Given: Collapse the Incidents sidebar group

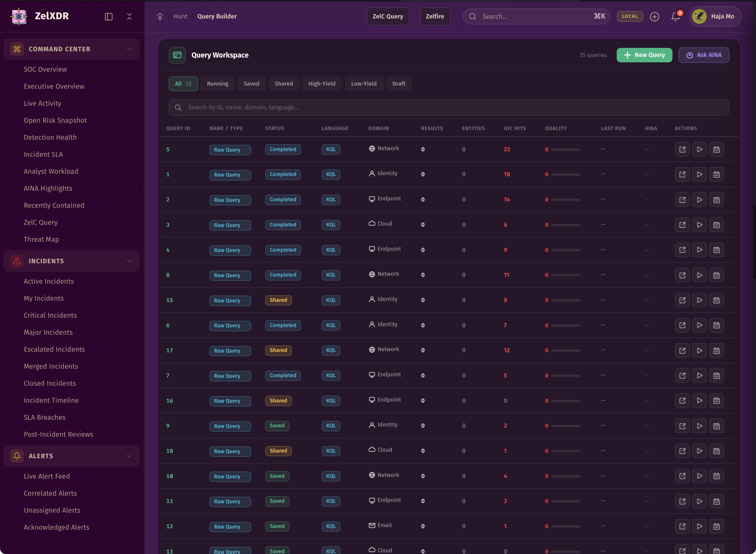Looking at the screenshot, I should (129, 261).
